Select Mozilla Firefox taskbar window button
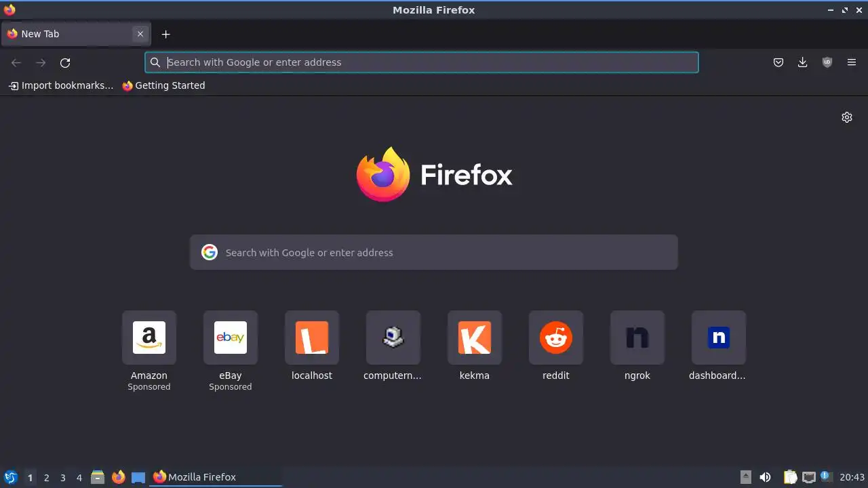 (216, 477)
